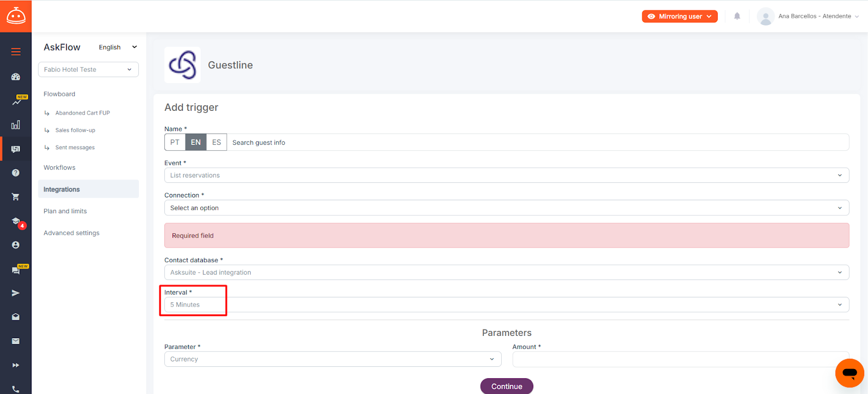Click the Amount input field
Image resolution: width=868 pixels, height=394 pixels.
click(681, 359)
